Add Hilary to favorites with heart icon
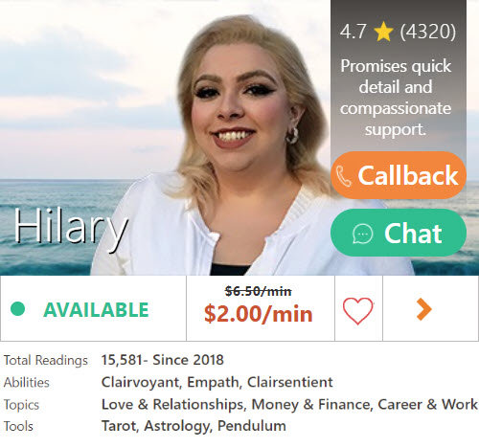479x448 pixels. (358, 310)
